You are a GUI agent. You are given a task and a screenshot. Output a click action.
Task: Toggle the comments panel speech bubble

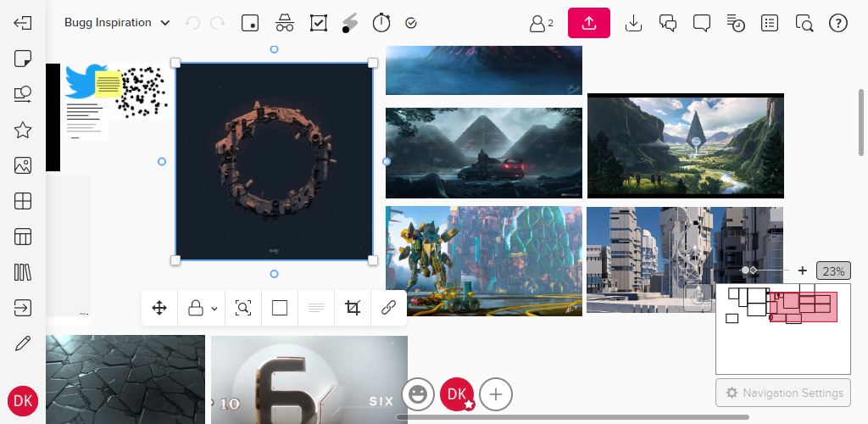tap(701, 23)
